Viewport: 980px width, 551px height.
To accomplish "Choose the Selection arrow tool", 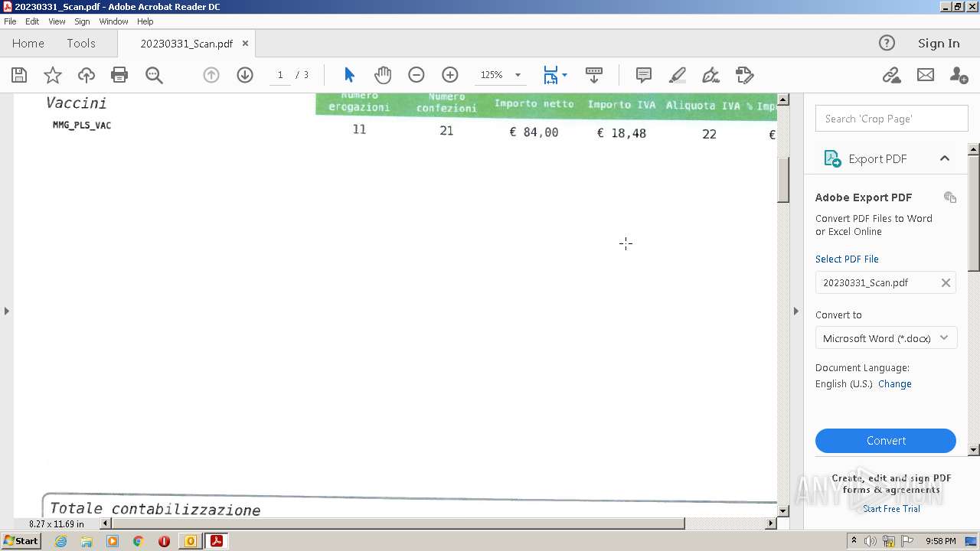I will [350, 75].
